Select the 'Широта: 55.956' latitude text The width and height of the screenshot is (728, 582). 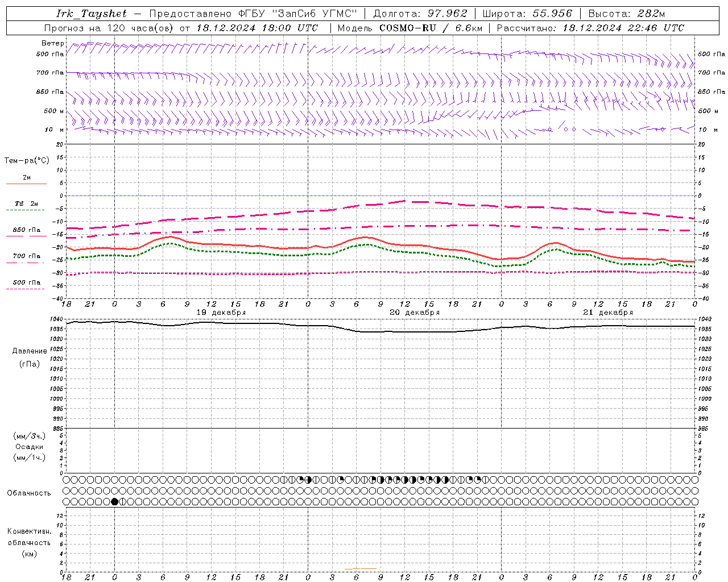tap(527, 14)
